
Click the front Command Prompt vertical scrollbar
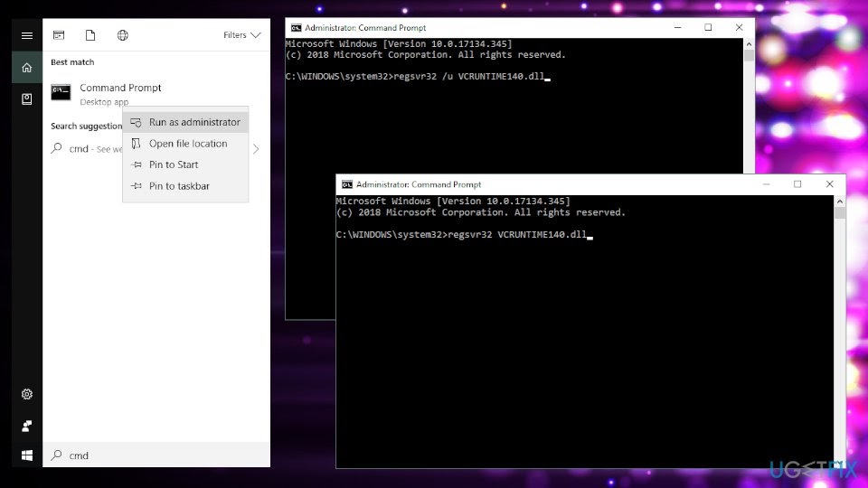[x=839, y=334]
